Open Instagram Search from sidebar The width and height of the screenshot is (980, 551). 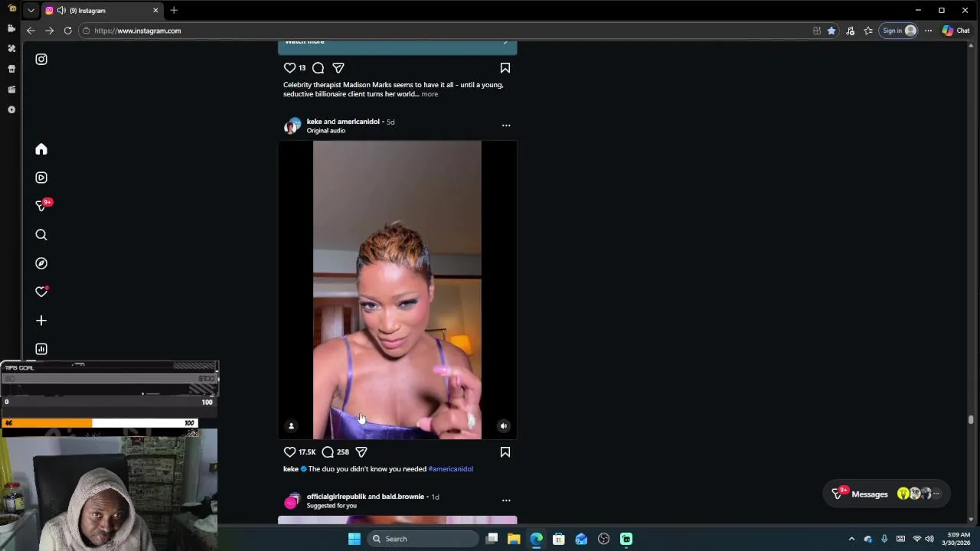click(x=41, y=235)
